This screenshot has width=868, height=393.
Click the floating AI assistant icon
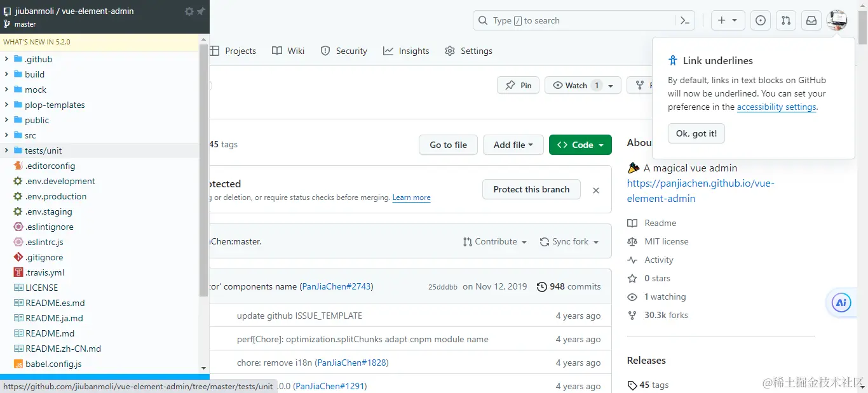pyautogui.click(x=841, y=303)
